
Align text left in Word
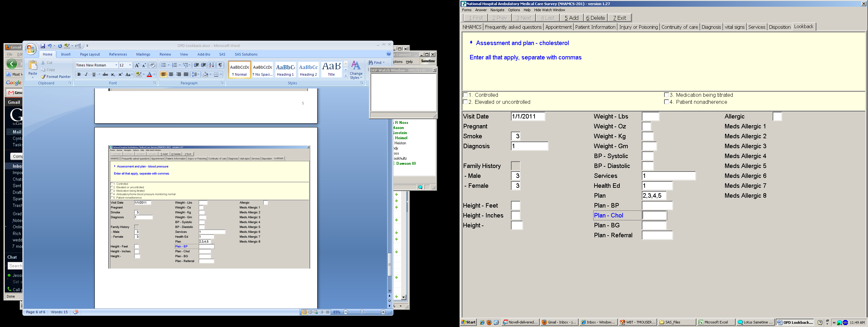click(163, 74)
